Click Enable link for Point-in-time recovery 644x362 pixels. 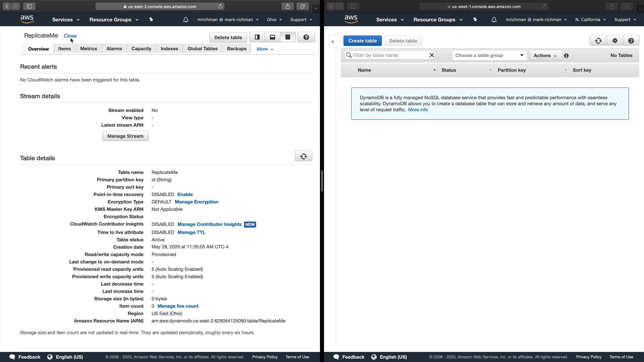pos(185,194)
